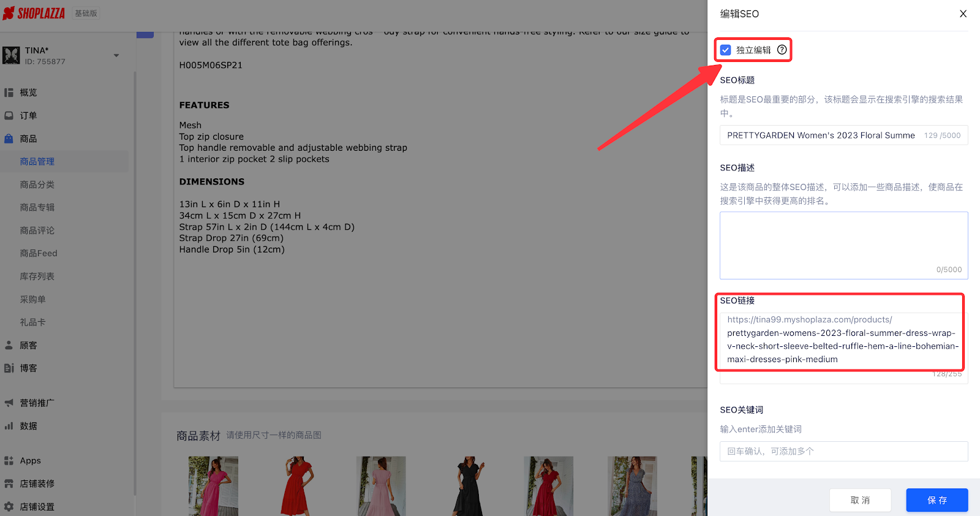Open the Apps menu label
This screenshot has height=516, width=980.
coord(30,460)
